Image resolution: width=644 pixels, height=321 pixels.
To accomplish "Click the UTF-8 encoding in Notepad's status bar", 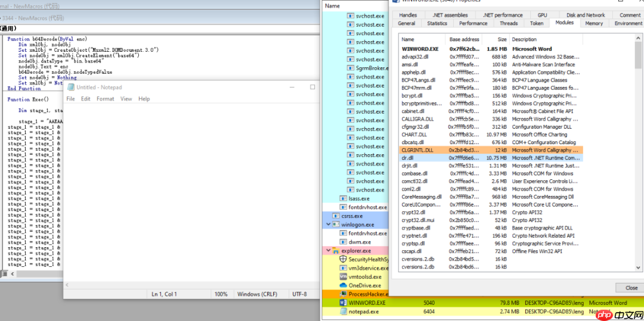I will pos(299,294).
